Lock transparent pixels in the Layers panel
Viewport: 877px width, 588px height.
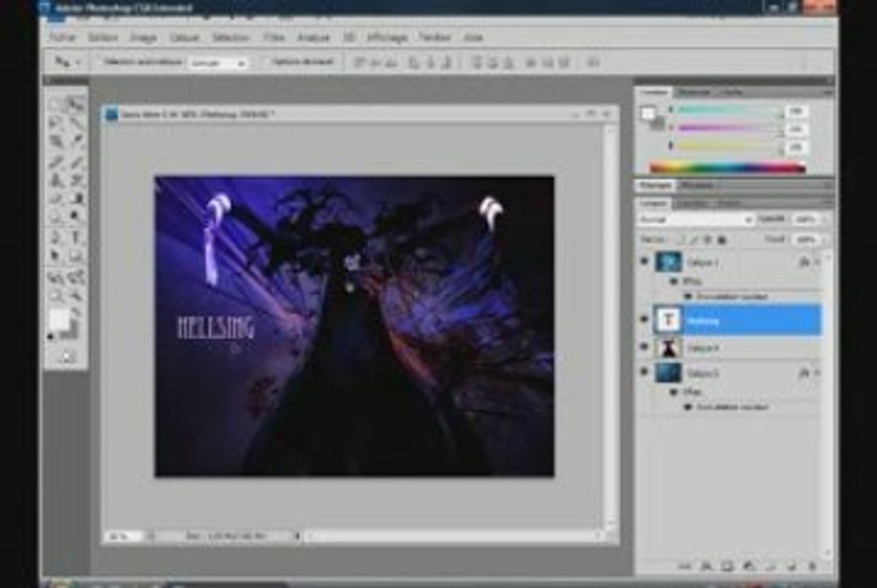pyautogui.click(x=679, y=240)
